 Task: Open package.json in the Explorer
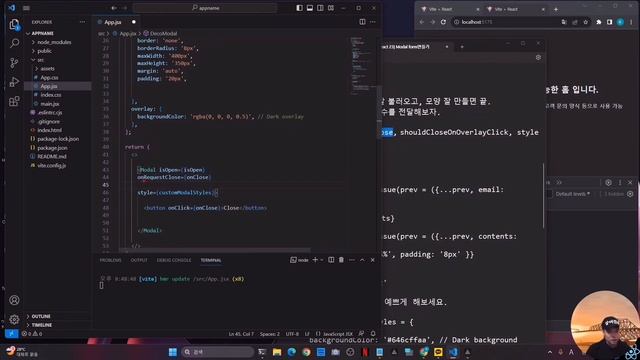coord(52,148)
